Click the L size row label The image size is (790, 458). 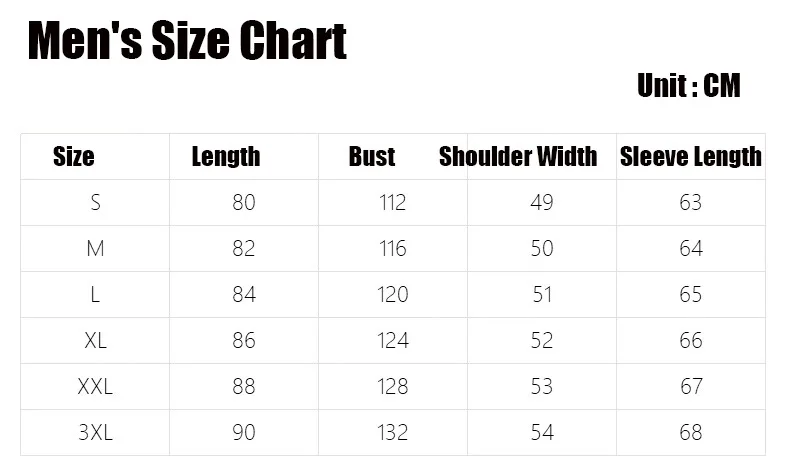click(95, 294)
